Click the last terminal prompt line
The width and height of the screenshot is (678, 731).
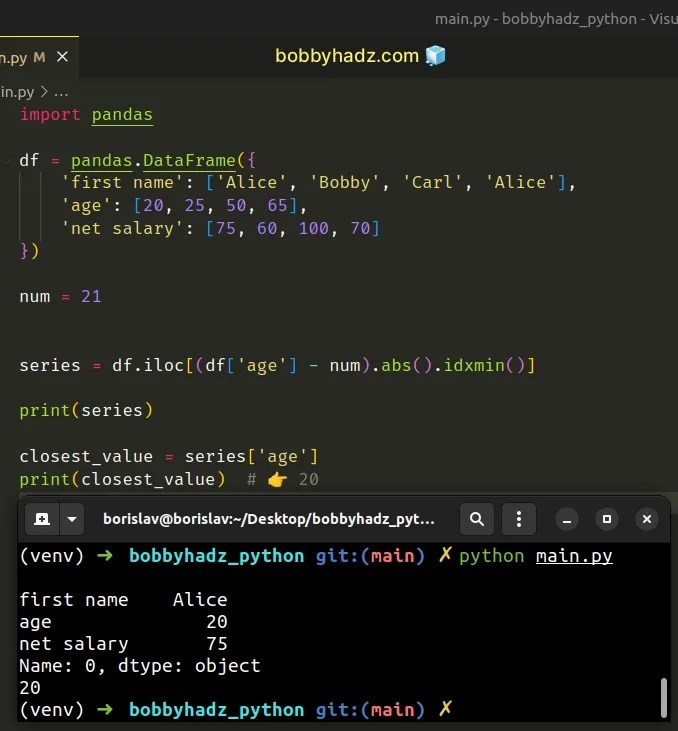point(235,710)
